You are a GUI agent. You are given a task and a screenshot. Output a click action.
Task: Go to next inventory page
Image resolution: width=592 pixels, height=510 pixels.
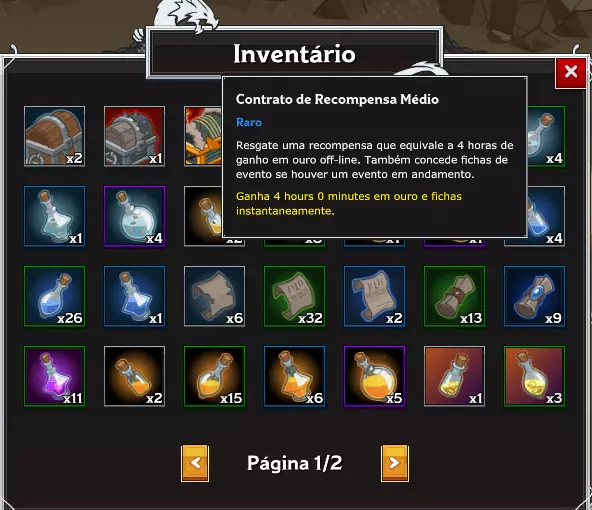pos(395,463)
